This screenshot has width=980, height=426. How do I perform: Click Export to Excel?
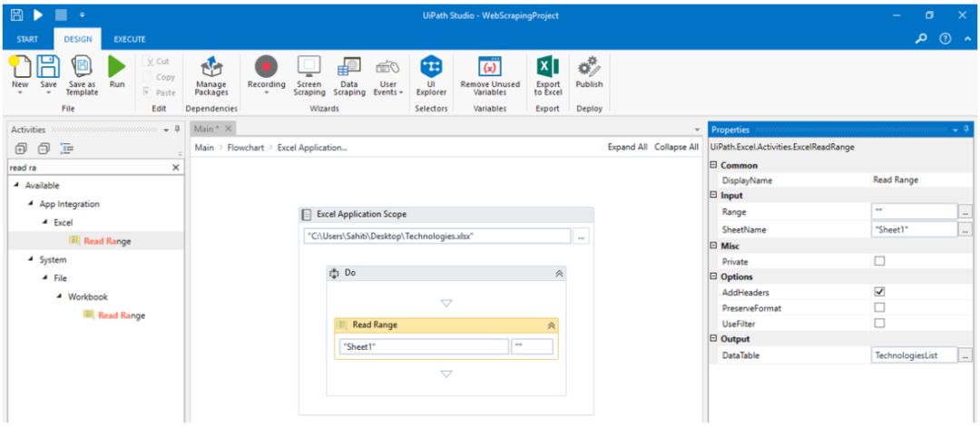548,75
